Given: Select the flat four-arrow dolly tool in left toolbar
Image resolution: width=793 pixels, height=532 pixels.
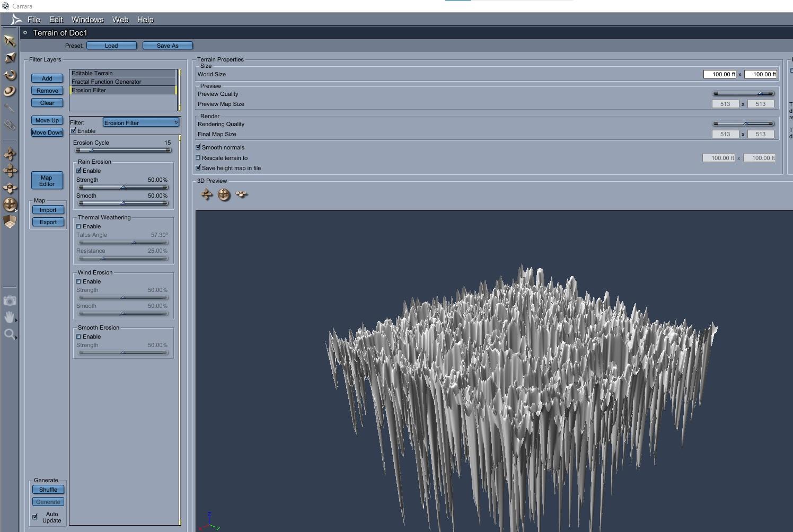Looking at the screenshot, I should [x=10, y=188].
